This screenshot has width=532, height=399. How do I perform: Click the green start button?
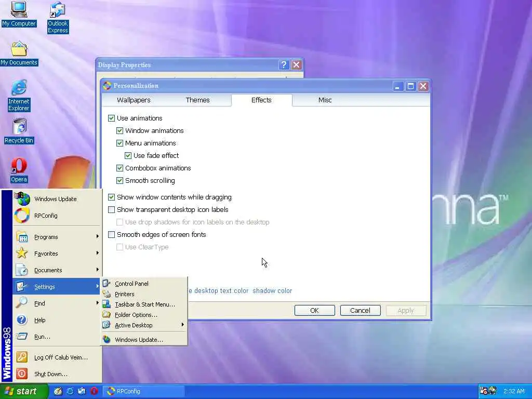[x=24, y=391]
